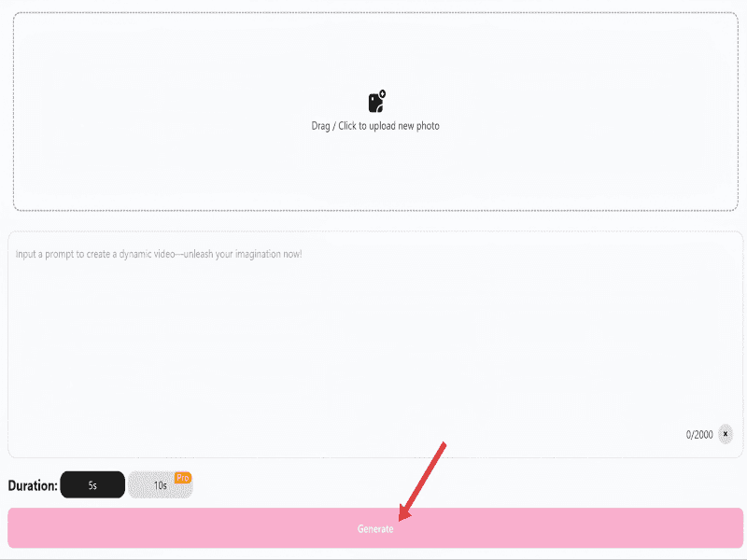Viewport: 747px width, 560px height.
Task: Select the 5s duration option
Action: click(92, 484)
